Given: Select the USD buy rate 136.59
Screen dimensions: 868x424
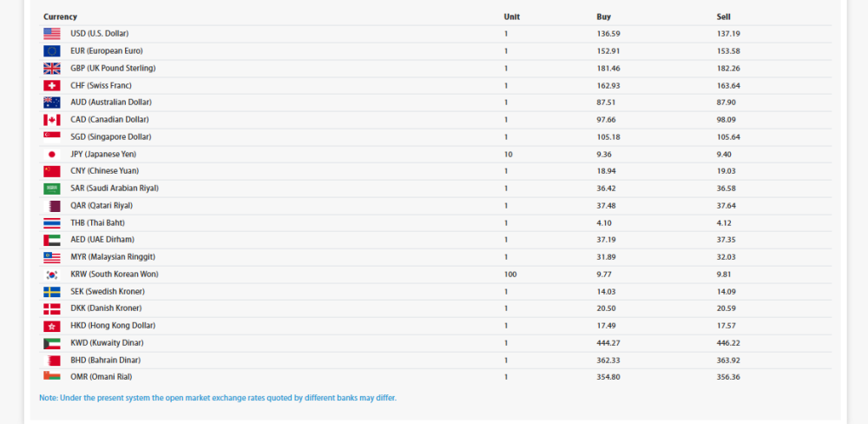Looking at the screenshot, I should (x=608, y=34).
